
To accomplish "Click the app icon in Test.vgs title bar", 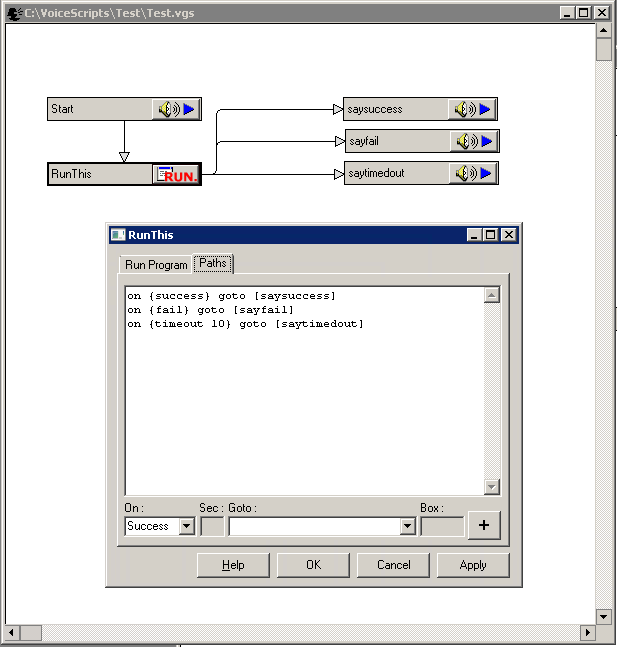I will pos(14,13).
